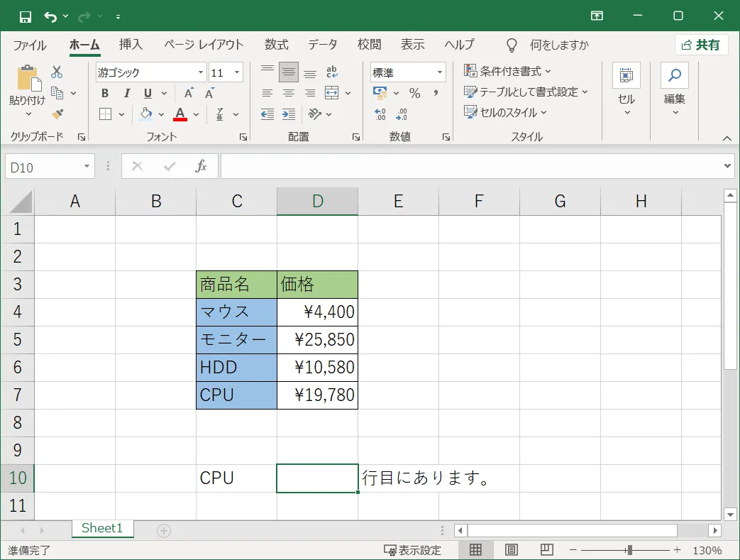
Task: Click the phonetic guide (furigana) icon
Action: tap(220, 114)
